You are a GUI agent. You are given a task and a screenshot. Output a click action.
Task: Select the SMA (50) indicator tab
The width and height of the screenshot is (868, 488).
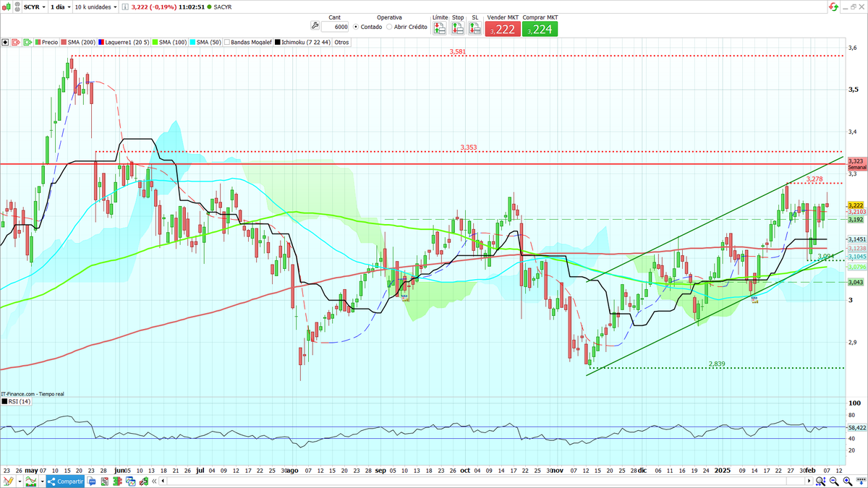pyautogui.click(x=205, y=42)
